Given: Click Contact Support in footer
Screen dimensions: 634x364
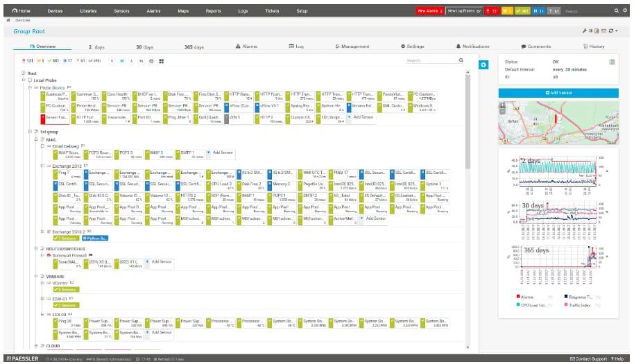Looking at the screenshot, I should tap(588, 358).
